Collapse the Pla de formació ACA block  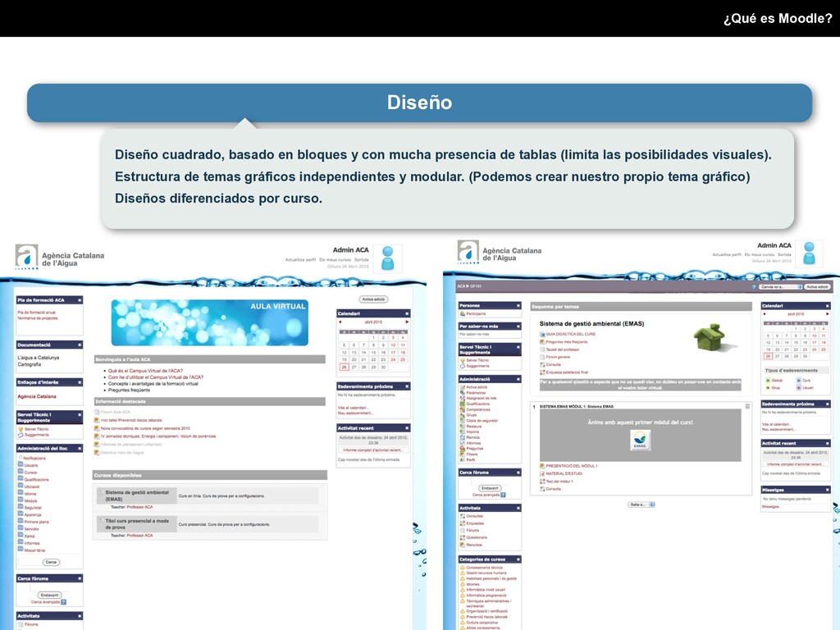coord(80,300)
